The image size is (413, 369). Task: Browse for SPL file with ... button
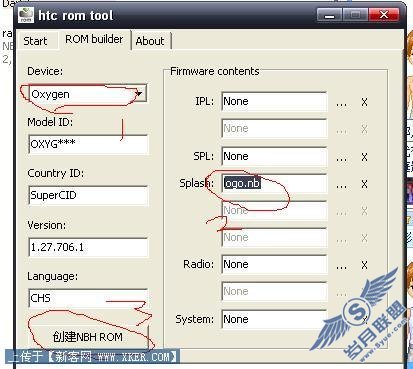click(x=341, y=158)
